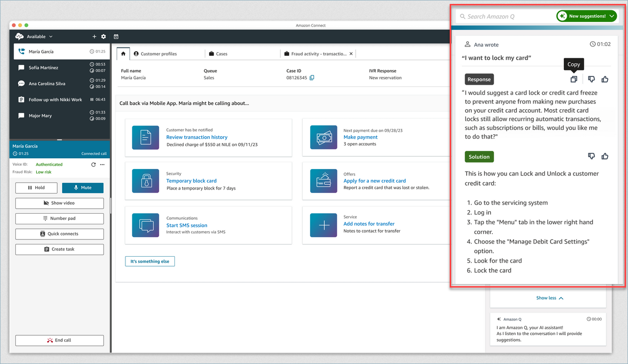The width and height of the screenshot is (628, 364).
Task: Switch to Fraud activity tab
Action: tap(315, 54)
